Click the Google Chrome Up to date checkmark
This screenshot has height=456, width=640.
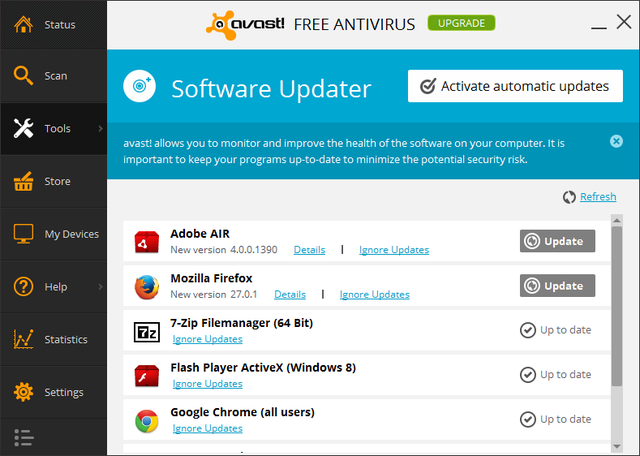528,419
